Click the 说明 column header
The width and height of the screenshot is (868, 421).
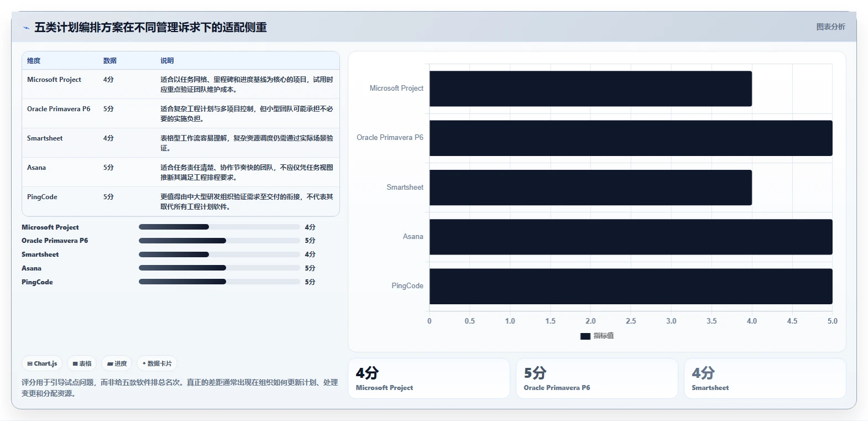(x=167, y=61)
